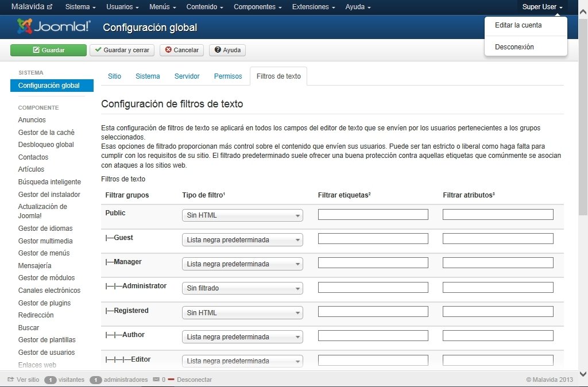The image size is (588, 387).
Task: Click Filtrar etiquetas field for Author
Action: coord(373,336)
